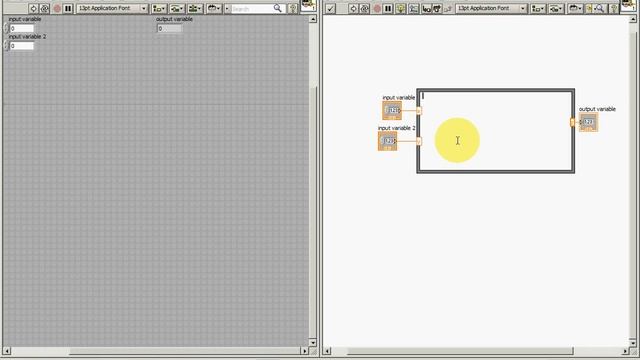Click search magnifier icon in front panel
The height and width of the screenshot is (360, 640).
tap(278, 8)
